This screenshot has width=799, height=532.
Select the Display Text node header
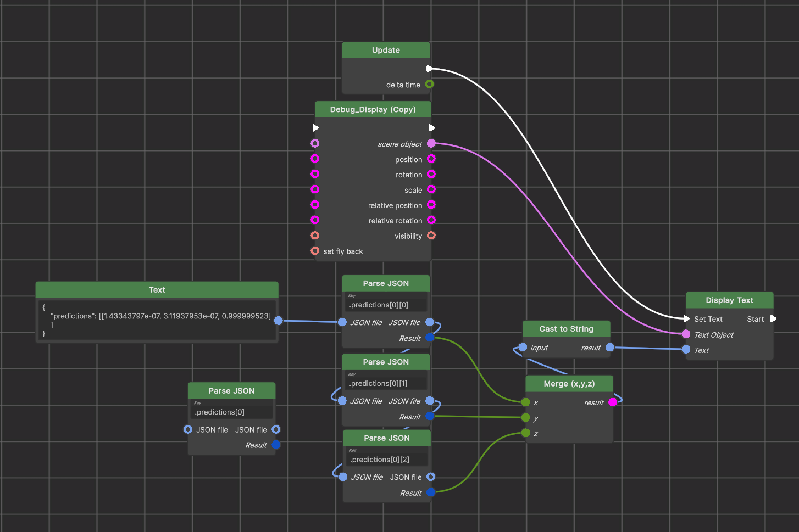pyautogui.click(x=729, y=300)
